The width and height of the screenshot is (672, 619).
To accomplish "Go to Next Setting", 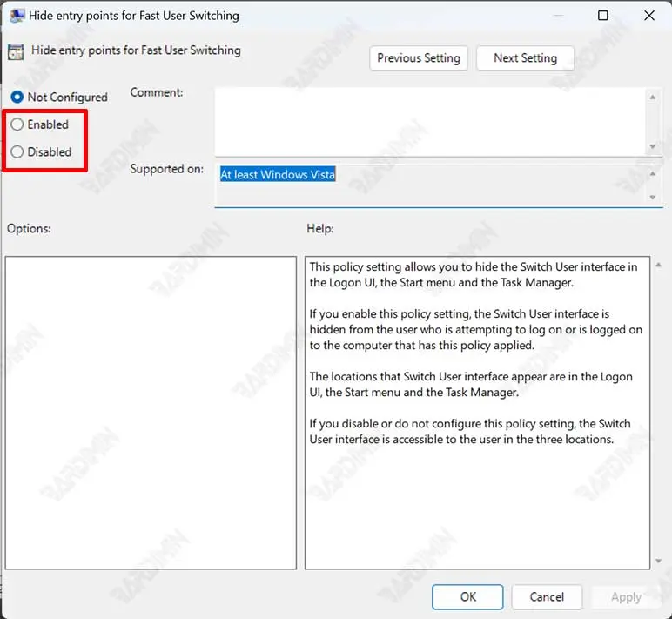I will (x=525, y=57).
